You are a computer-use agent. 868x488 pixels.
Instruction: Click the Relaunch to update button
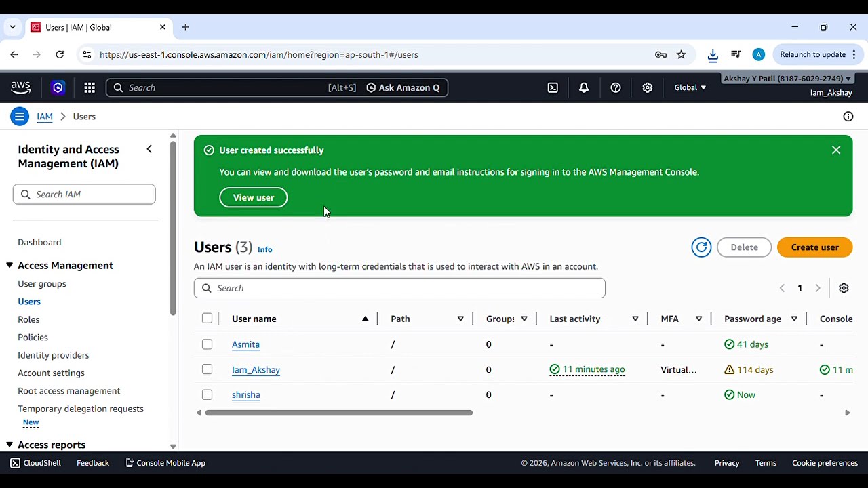tap(812, 54)
